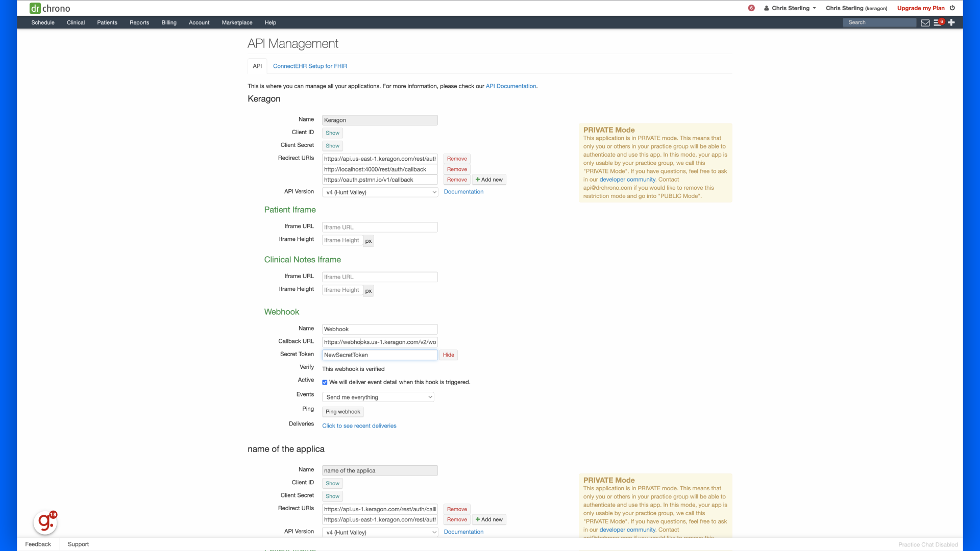
Task: Click the drchrono logo
Action: [x=50, y=8]
